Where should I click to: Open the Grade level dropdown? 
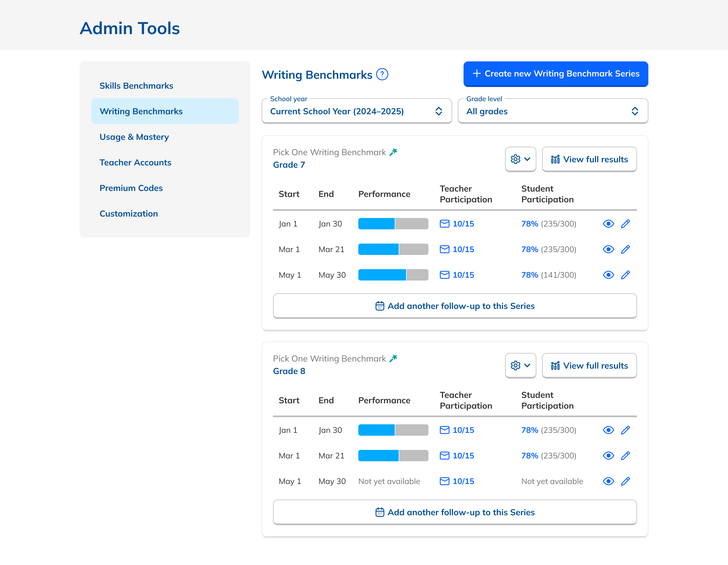[x=552, y=111]
